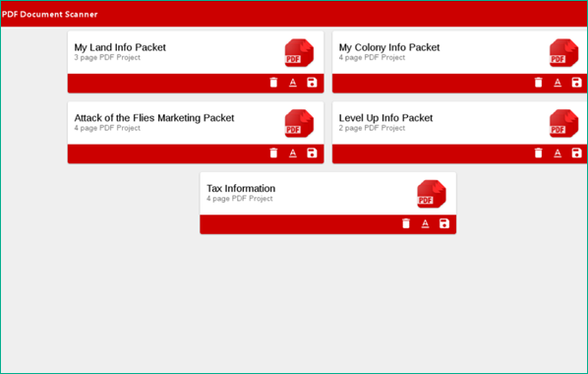588x374 pixels.
Task: Save Attack of the Flies Marketing Packet
Action: [x=312, y=153]
